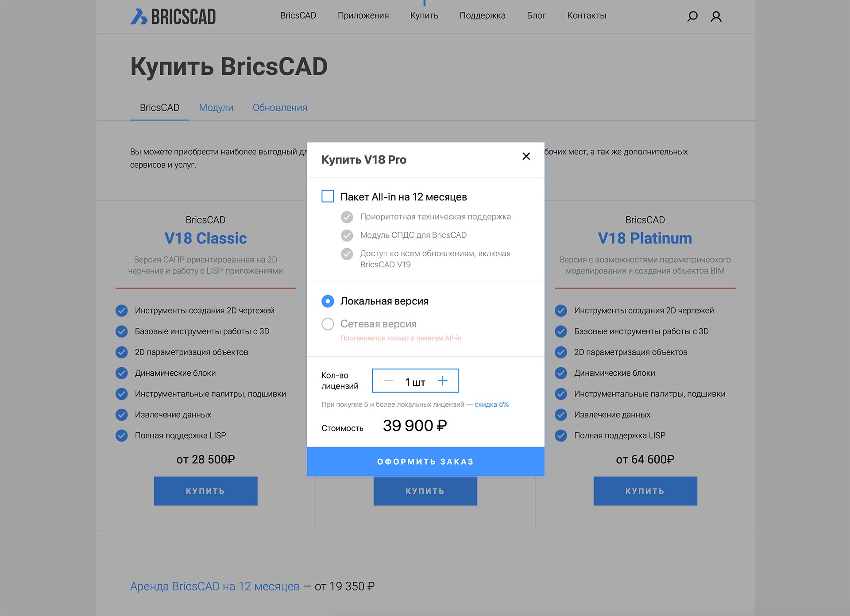The height and width of the screenshot is (616, 850).
Task: Click Classic check icon for Инструменты создания 2D чертежей
Action: 122,311
